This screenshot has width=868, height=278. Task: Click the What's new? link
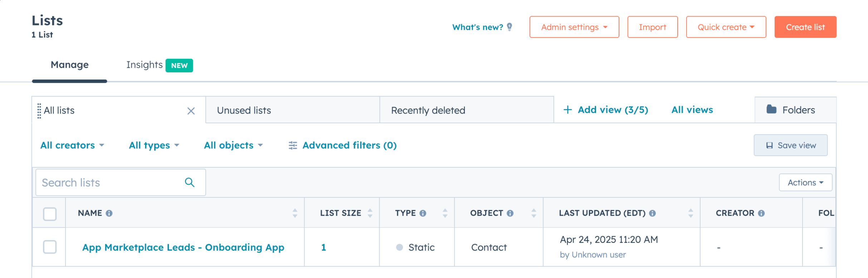click(478, 27)
